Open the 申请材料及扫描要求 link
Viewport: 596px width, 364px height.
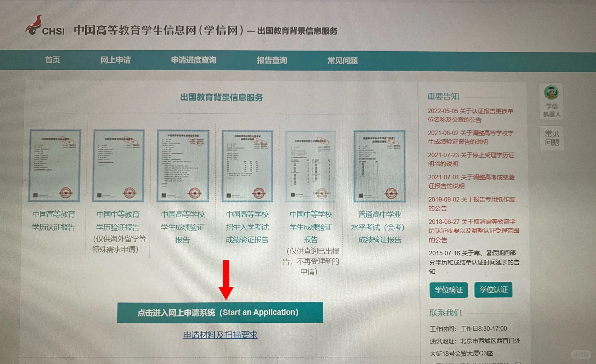click(x=220, y=335)
